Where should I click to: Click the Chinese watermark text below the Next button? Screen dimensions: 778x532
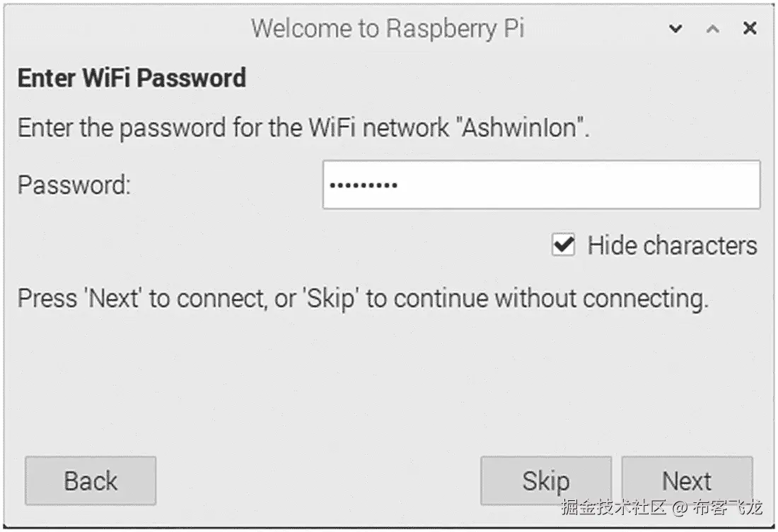coord(663,507)
